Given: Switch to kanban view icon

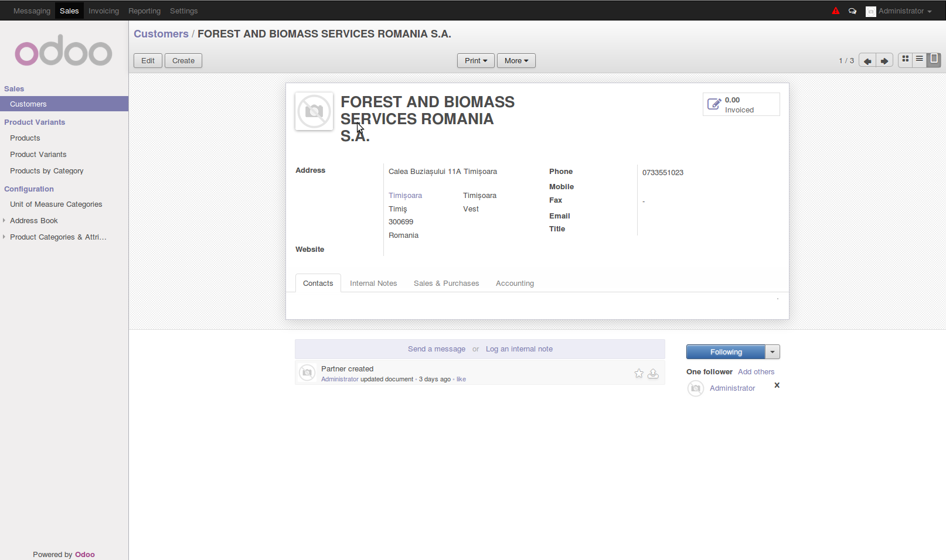Looking at the screenshot, I should coord(906,59).
